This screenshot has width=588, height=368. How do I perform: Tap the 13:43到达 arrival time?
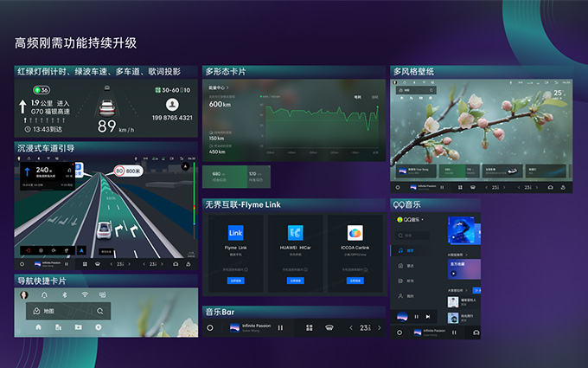(43, 129)
